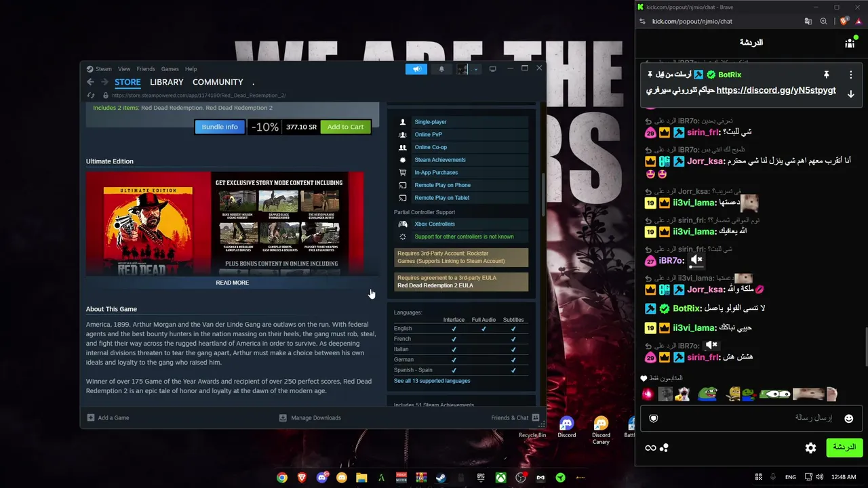This screenshot has height=488, width=868.
Task: Enter Steam Big Picture mode monitor icon
Action: 493,68
